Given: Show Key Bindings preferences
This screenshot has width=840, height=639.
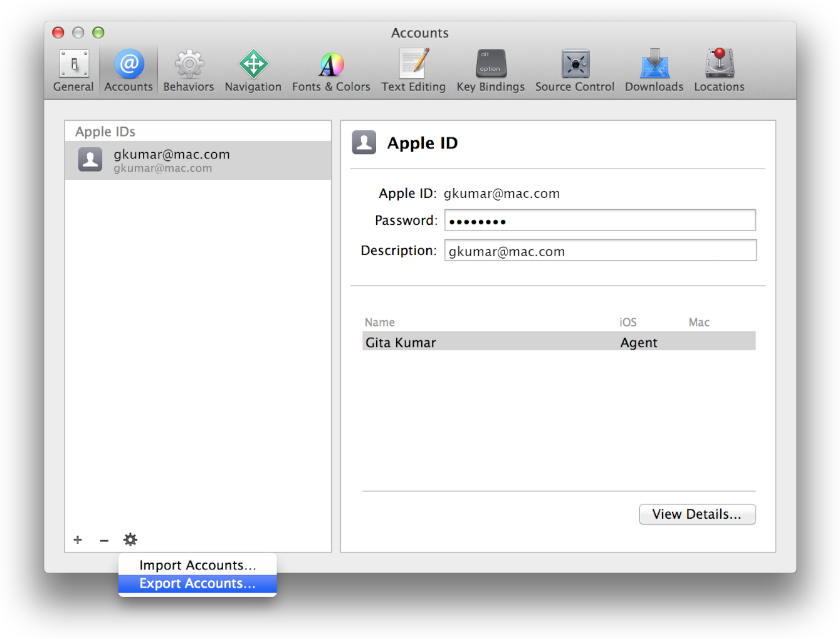Looking at the screenshot, I should pos(491,71).
